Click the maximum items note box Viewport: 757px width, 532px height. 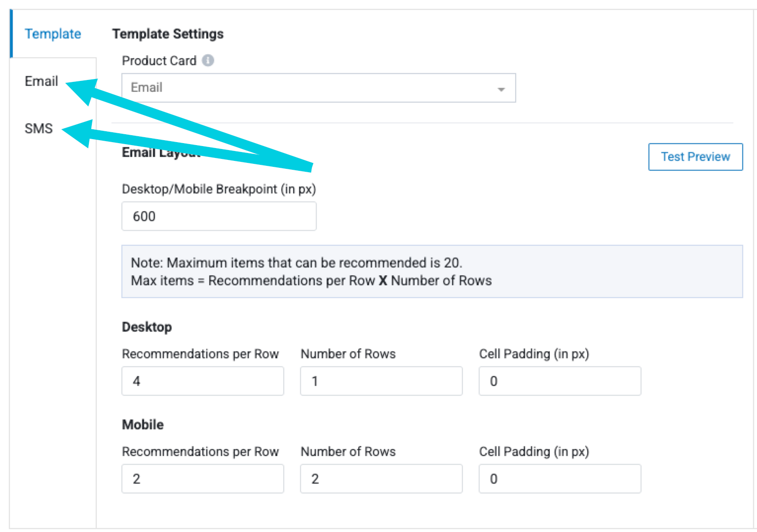pos(432,271)
